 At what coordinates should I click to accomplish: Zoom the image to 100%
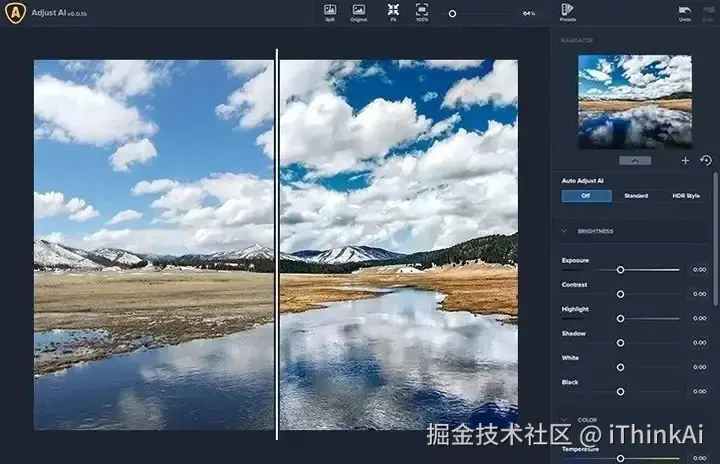422,12
